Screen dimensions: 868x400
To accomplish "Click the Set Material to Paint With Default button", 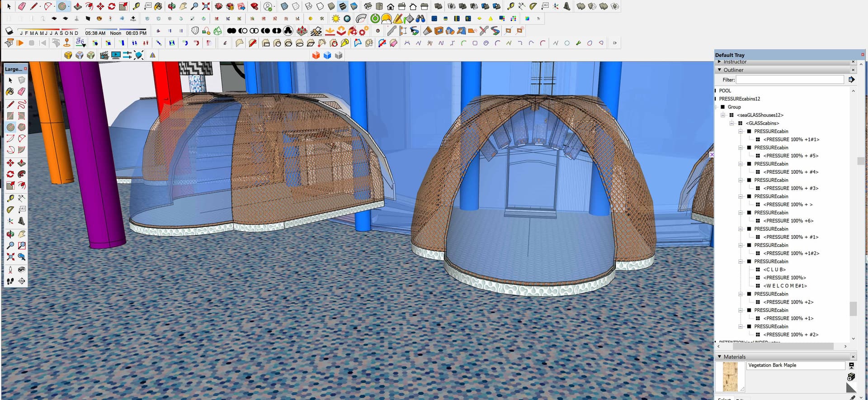I will click(x=851, y=388).
